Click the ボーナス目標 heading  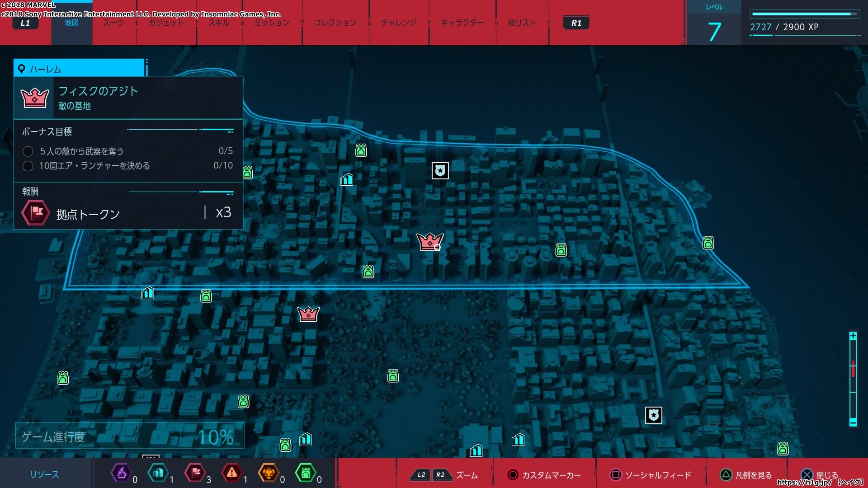(47, 131)
